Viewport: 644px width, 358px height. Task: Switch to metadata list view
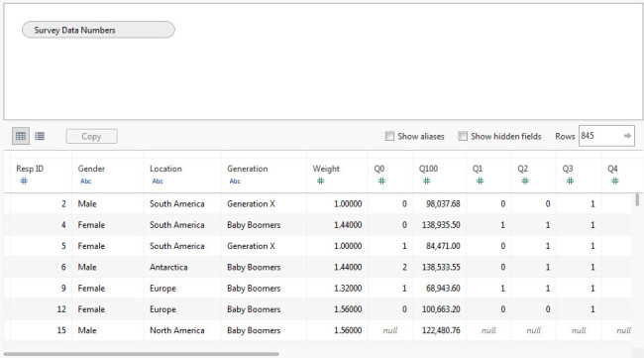(x=40, y=136)
